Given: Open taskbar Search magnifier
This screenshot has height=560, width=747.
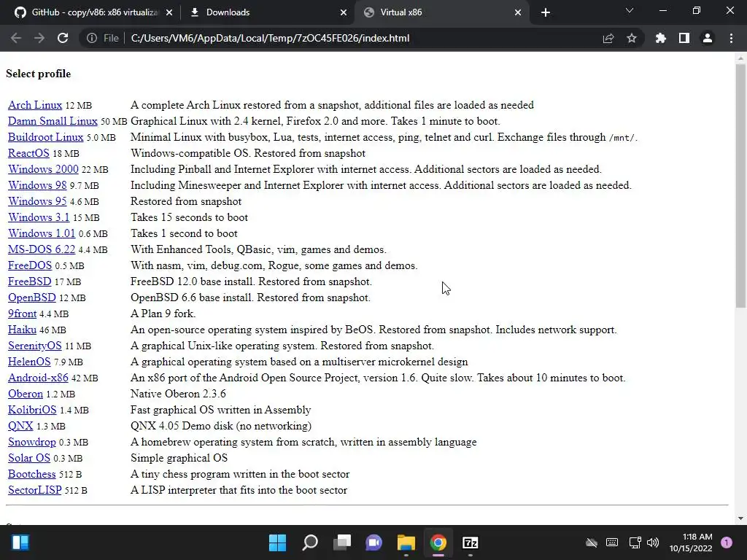Looking at the screenshot, I should click(x=309, y=542).
